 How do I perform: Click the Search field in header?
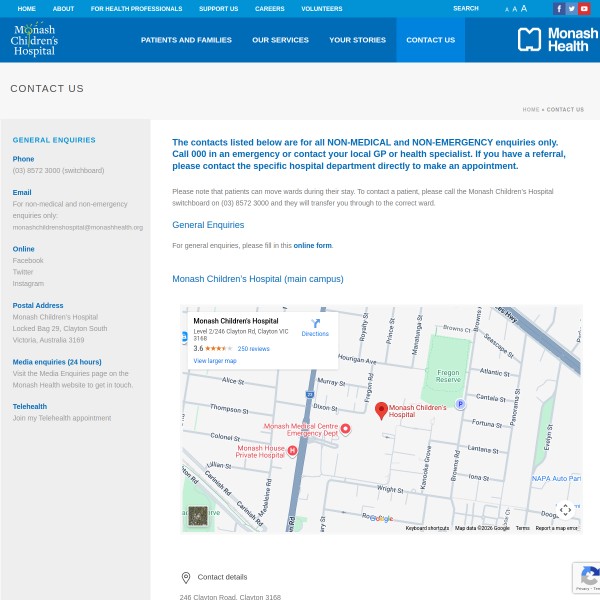466,9
